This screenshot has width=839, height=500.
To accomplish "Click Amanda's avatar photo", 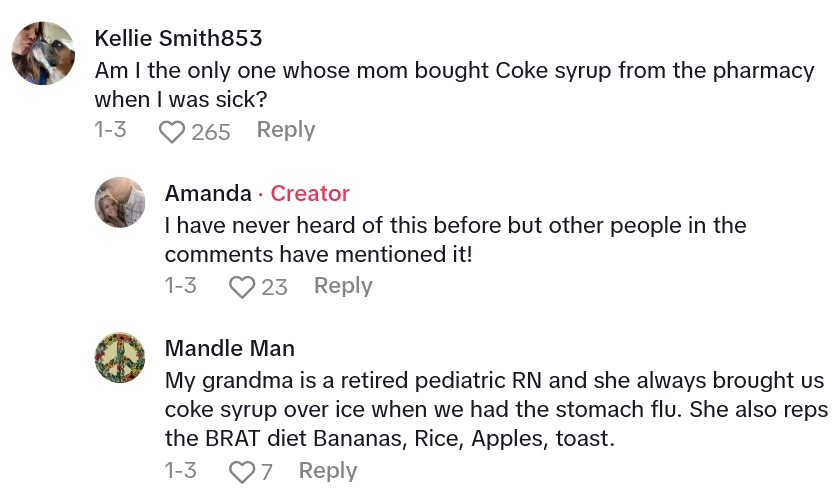I will pyautogui.click(x=120, y=202).
